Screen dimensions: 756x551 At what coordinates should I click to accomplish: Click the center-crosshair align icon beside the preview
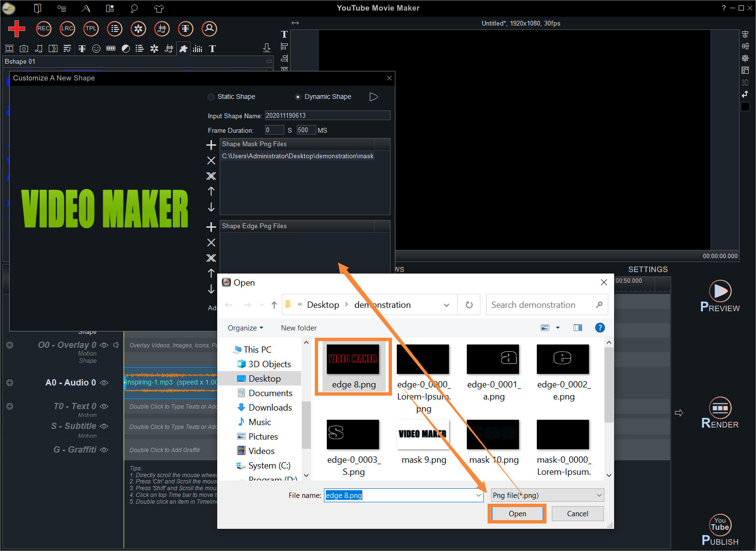point(745,58)
